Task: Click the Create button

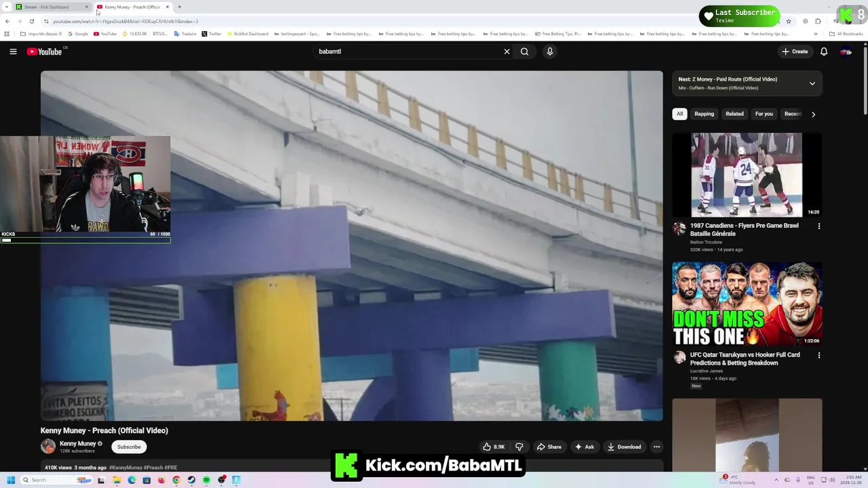Action: coord(795,52)
